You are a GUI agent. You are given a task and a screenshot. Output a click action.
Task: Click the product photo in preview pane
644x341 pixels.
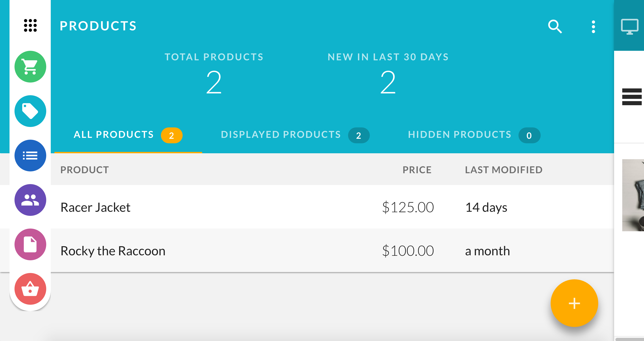click(633, 195)
